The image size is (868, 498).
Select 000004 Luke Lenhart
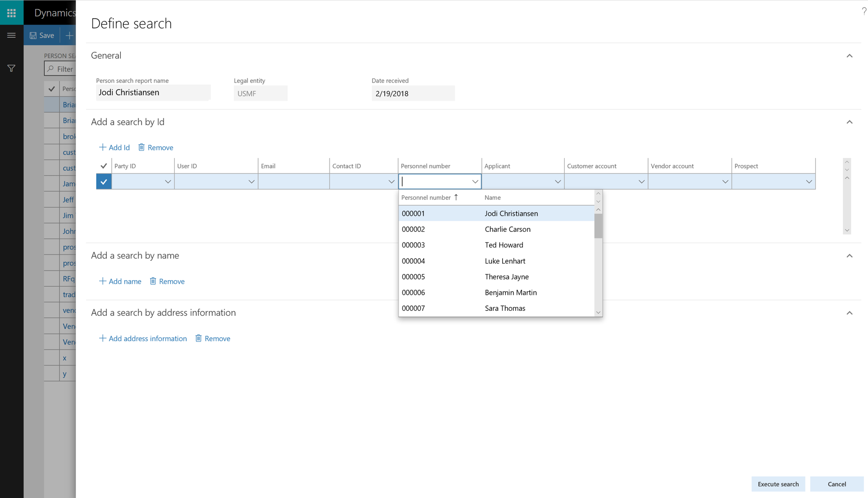click(497, 261)
